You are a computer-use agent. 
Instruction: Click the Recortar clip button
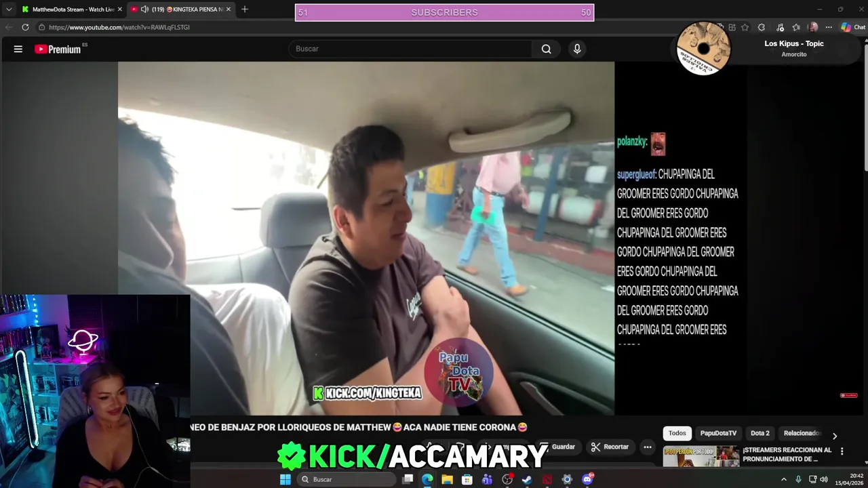click(x=610, y=447)
